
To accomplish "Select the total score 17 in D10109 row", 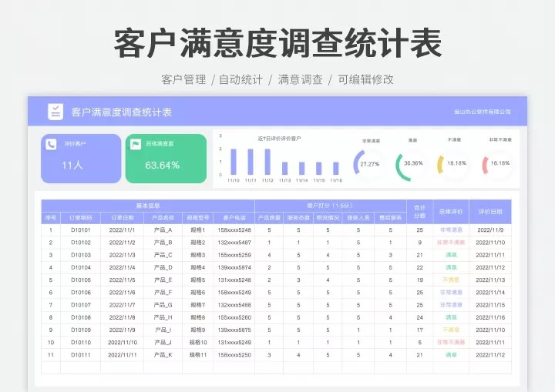I will coord(420,330).
